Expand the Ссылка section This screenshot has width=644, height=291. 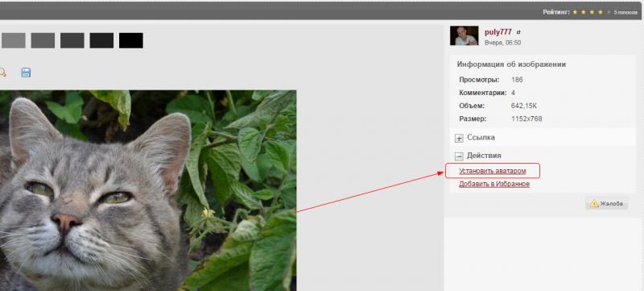tap(459, 138)
